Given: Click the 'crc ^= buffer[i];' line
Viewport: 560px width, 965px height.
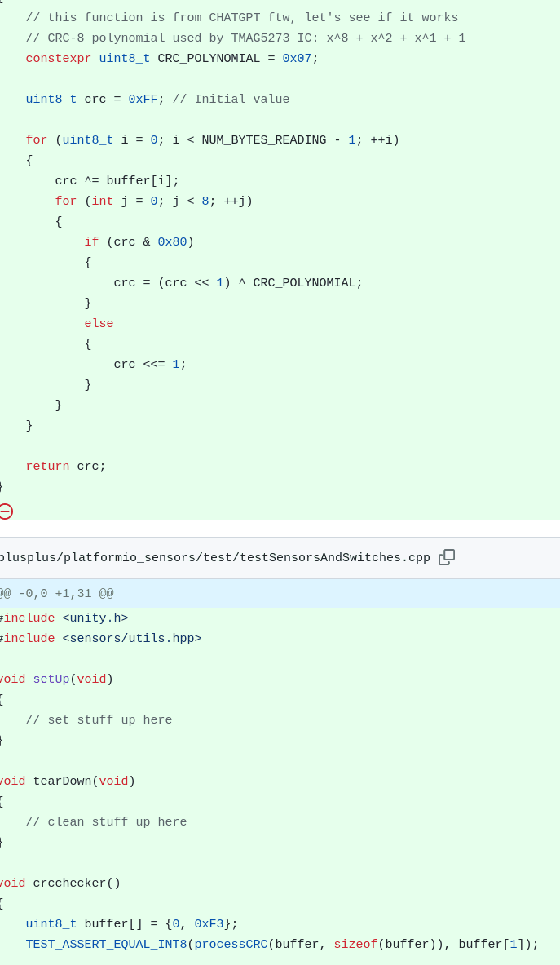Looking at the screenshot, I should [x=117, y=181].
